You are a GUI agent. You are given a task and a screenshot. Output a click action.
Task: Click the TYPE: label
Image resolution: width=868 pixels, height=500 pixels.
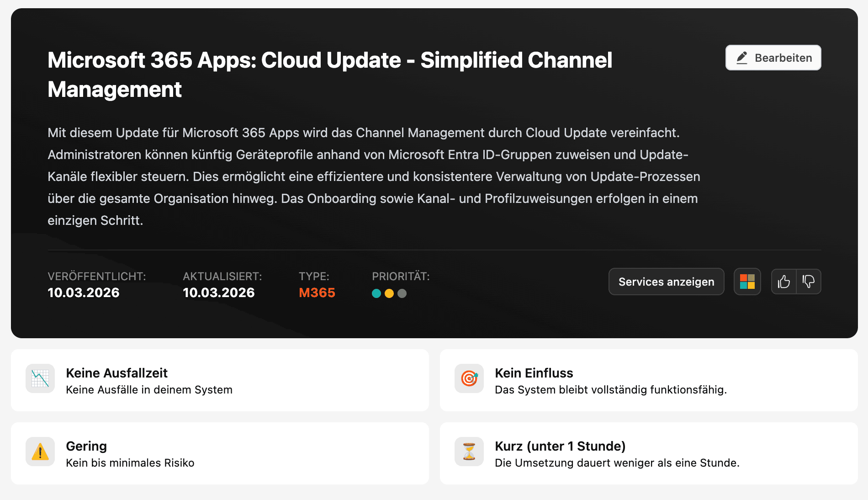tap(314, 277)
